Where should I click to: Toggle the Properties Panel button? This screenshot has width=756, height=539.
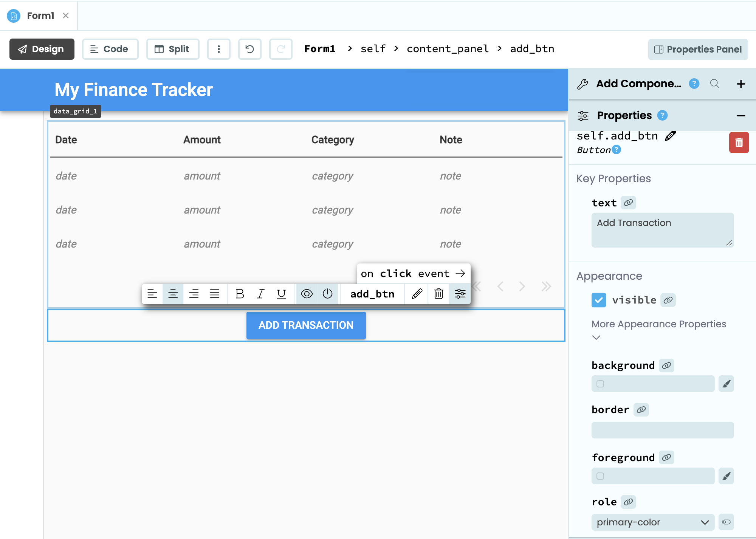pyautogui.click(x=698, y=50)
